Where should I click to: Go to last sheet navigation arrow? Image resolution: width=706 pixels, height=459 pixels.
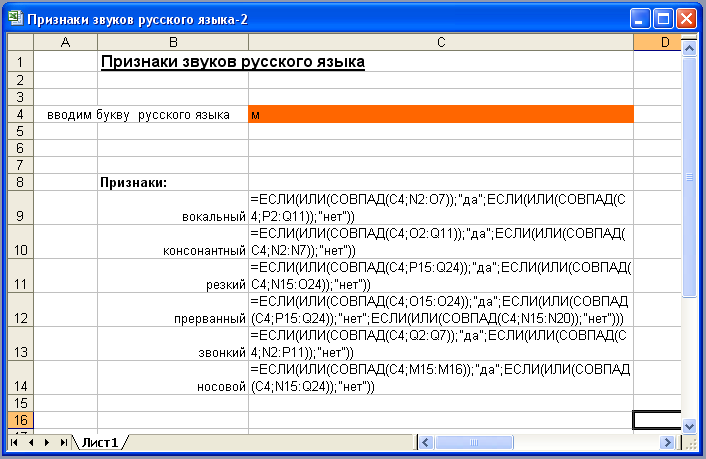(x=63, y=442)
